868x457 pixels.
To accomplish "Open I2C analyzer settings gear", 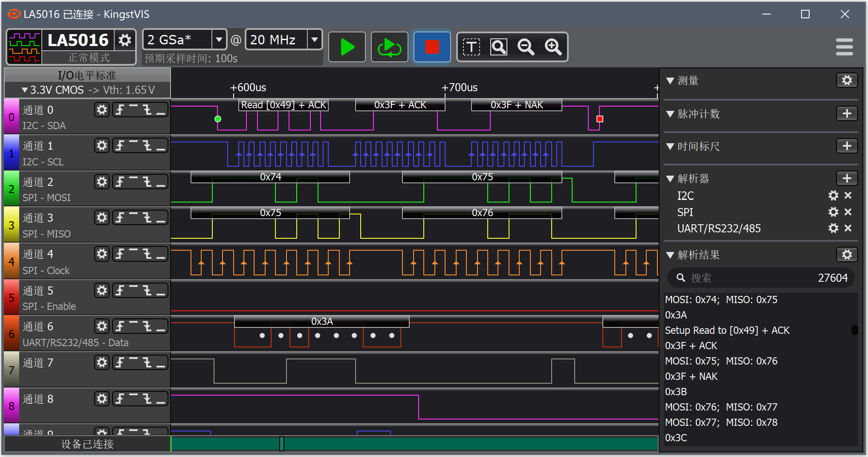I will pyautogui.click(x=833, y=195).
